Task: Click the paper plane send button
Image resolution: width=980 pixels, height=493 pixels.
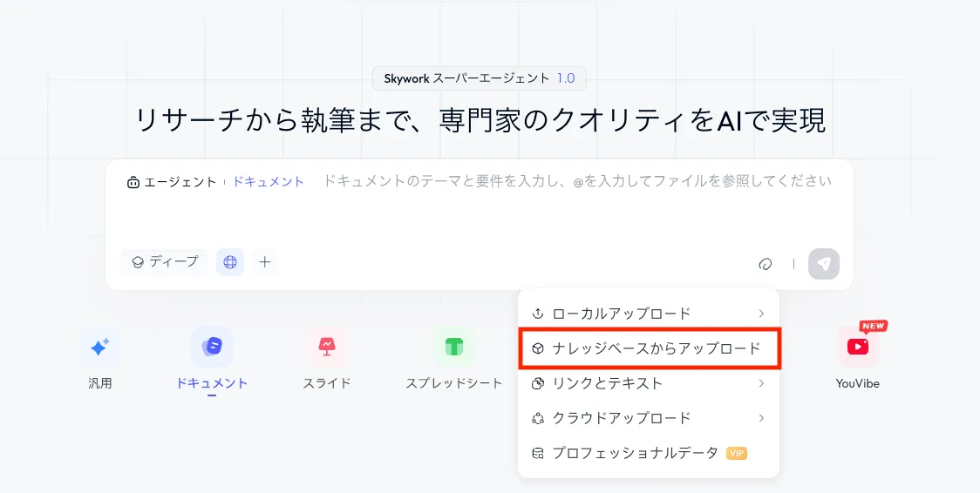Action: coord(823,263)
